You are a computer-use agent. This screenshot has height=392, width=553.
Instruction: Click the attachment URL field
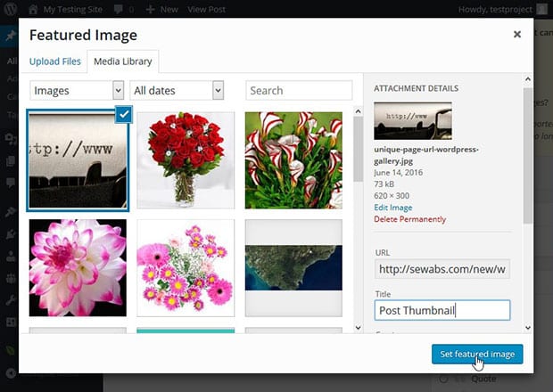[x=442, y=269]
